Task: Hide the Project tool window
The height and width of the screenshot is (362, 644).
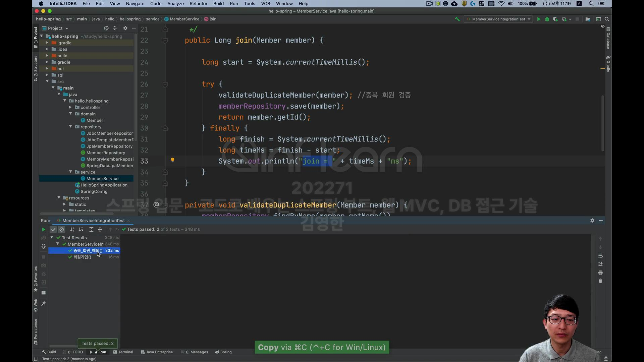Action: [x=133, y=28]
